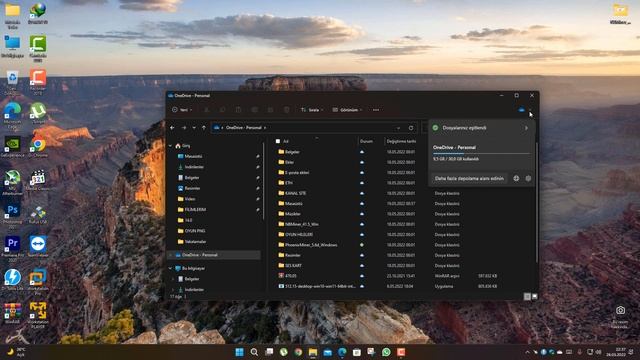Open GeForce Experience desktop shortcut
This screenshot has width=640, height=360.
[12, 147]
